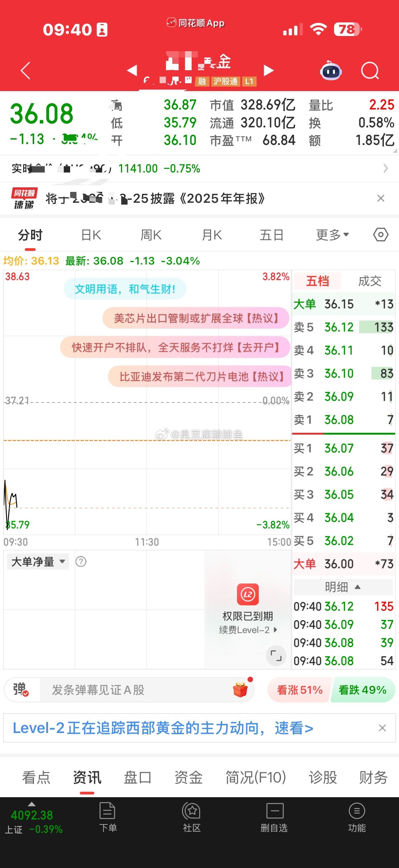This screenshot has width=399, height=868.
Task: Close the 2025年年报 news banner
Action: click(x=381, y=198)
